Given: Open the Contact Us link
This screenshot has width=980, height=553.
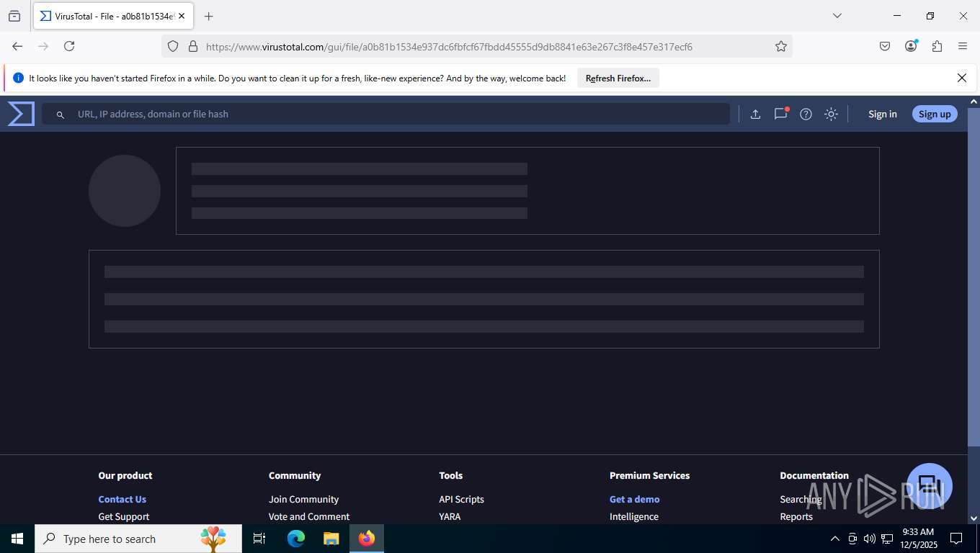Looking at the screenshot, I should tap(122, 499).
